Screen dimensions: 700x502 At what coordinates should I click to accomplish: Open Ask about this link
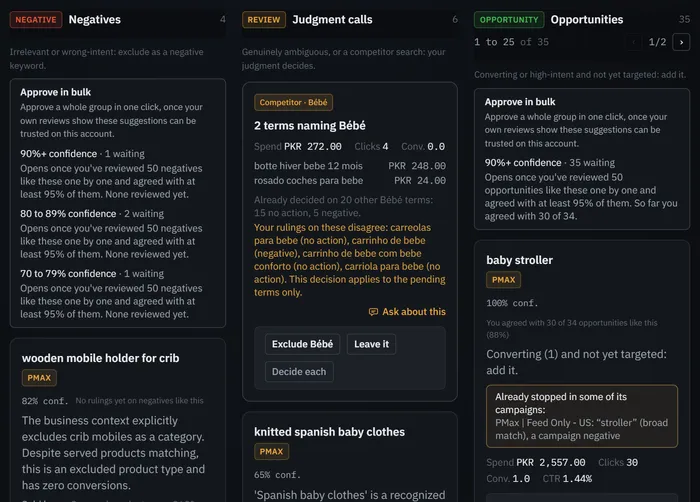[x=407, y=312]
